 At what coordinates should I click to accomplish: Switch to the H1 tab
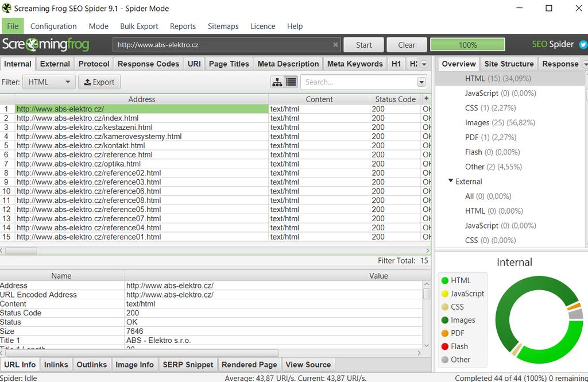(x=396, y=64)
